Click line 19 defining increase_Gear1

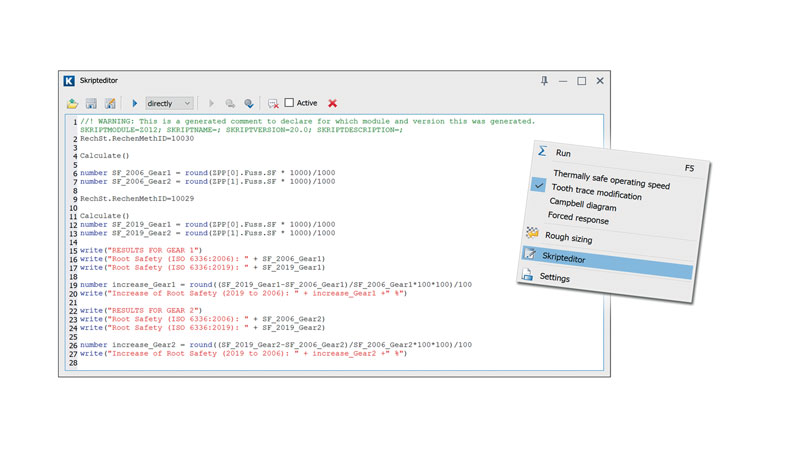click(276, 285)
